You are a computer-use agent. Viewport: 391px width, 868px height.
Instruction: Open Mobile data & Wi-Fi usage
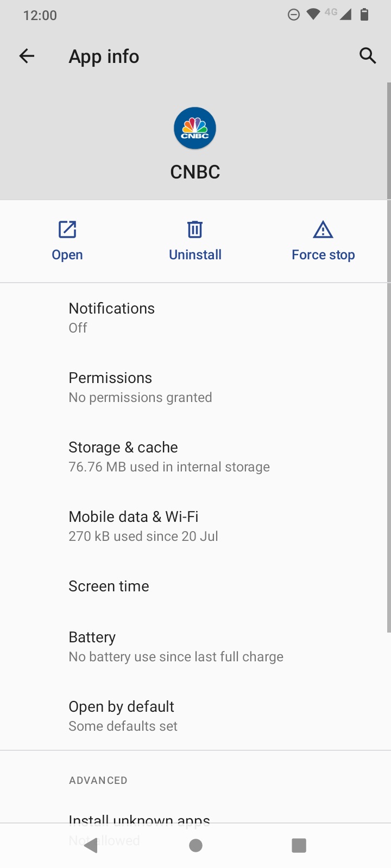click(x=195, y=526)
